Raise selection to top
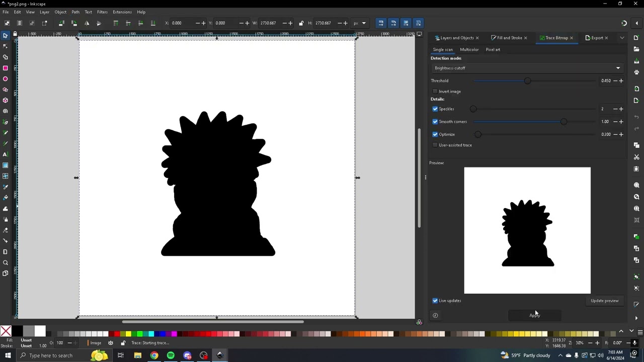The image size is (644, 362). pos(116,23)
